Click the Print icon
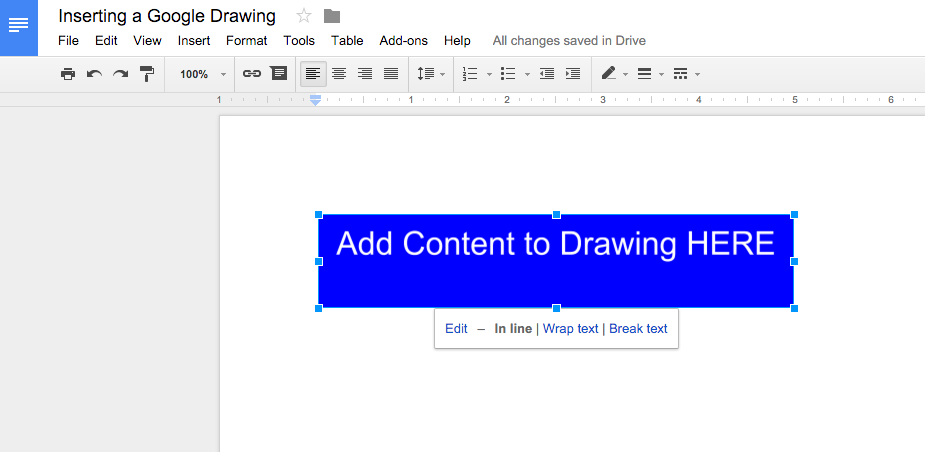 68,74
